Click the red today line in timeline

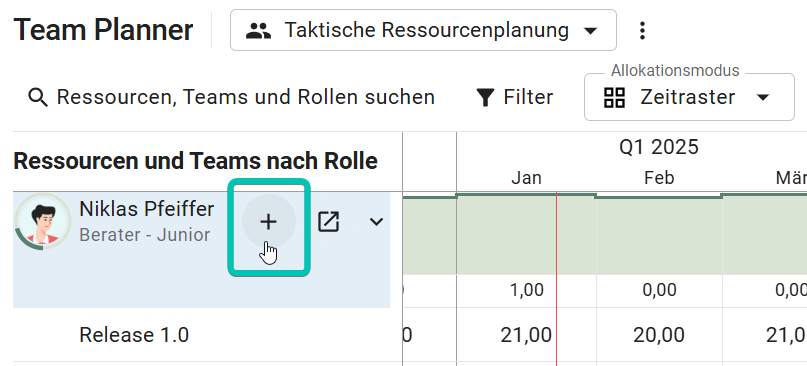tap(556, 279)
